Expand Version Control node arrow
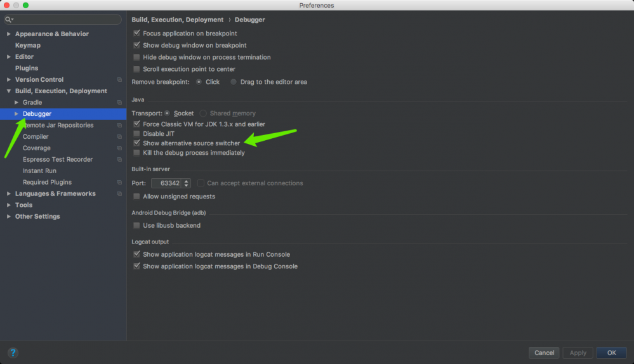Viewport: 634px width, 364px height. coord(8,80)
